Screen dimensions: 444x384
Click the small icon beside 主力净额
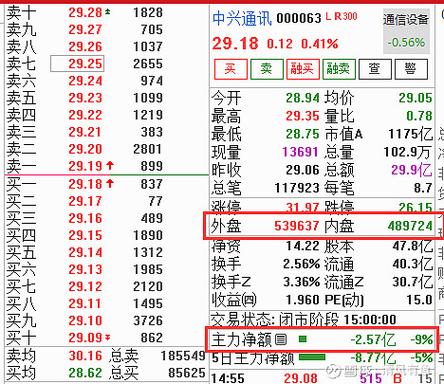coord(281,340)
